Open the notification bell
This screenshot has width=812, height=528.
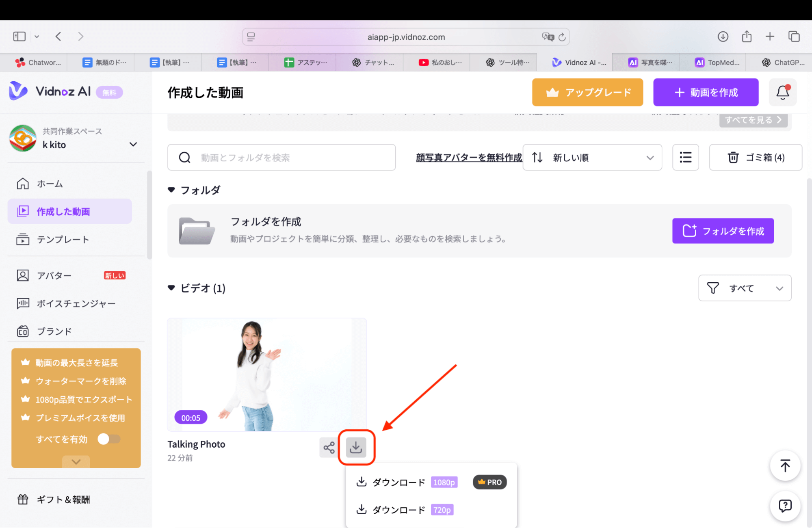(782, 92)
